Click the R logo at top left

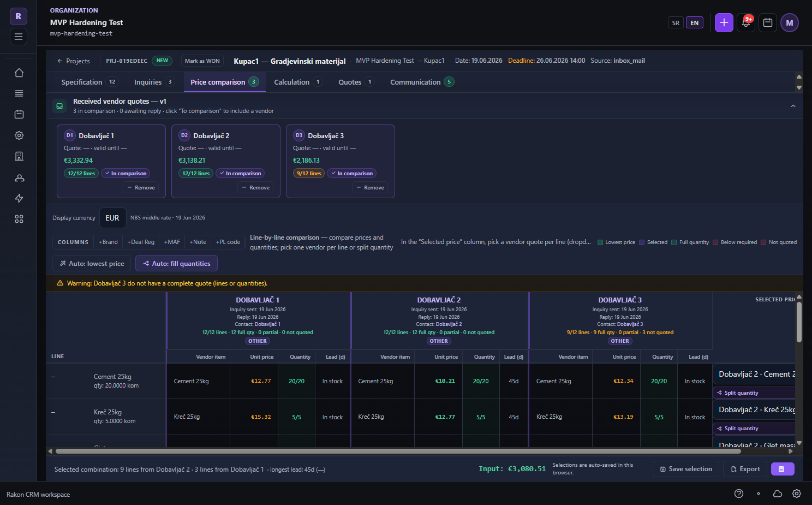click(x=19, y=16)
